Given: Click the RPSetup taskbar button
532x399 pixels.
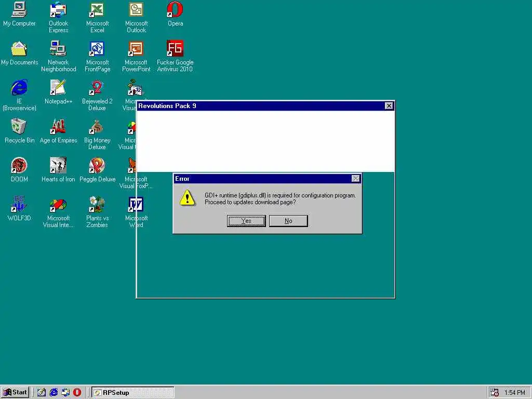Looking at the screenshot, I should 133,393.
